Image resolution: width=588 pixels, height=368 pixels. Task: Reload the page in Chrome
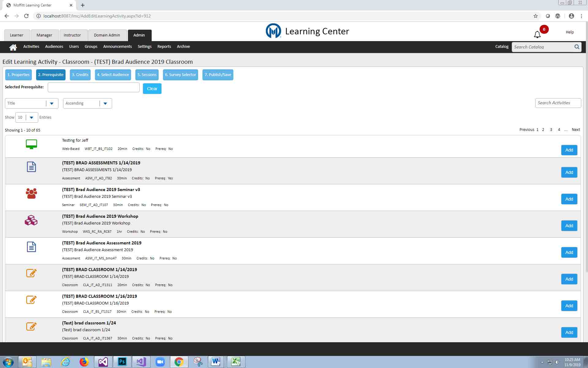(x=26, y=16)
